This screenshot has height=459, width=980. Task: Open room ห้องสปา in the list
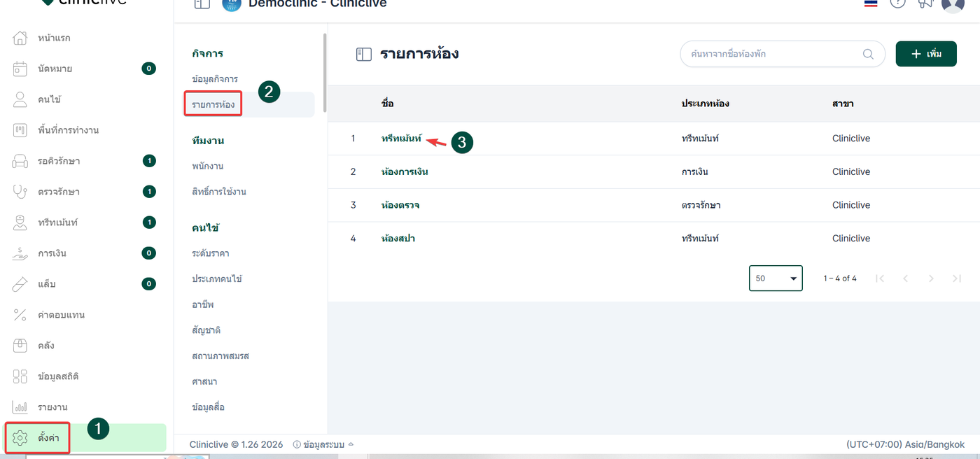[x=399, y=239]
